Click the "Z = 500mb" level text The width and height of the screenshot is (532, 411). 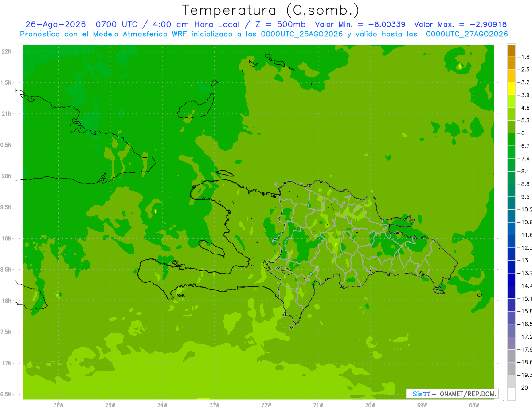point(279,24)
